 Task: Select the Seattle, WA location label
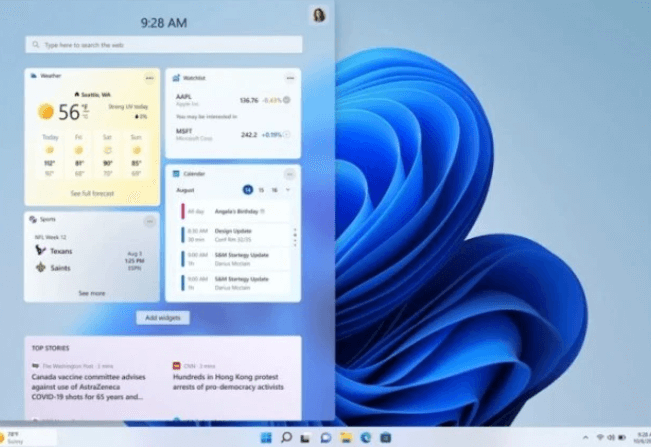(x=92, y=95)
